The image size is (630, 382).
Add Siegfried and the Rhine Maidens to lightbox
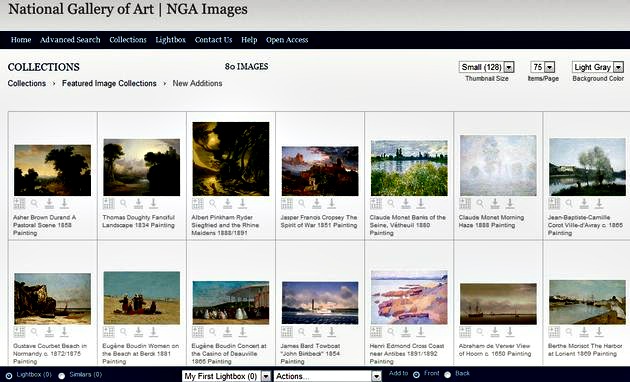click(198, 204)
